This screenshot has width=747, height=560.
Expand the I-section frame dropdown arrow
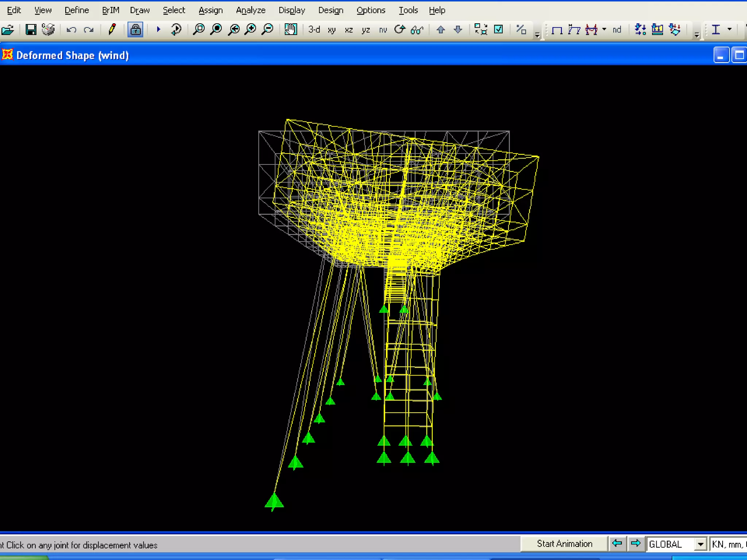729,29
